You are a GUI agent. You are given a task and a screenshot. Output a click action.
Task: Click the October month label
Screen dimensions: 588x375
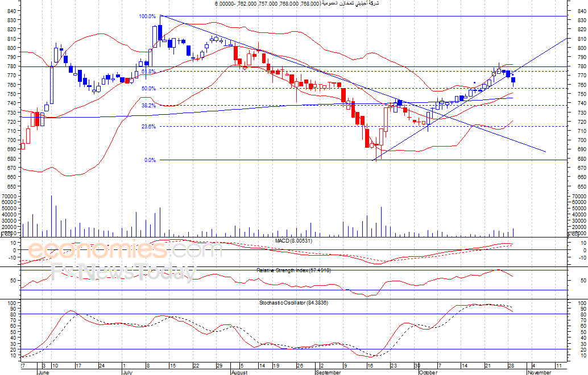pos(428,372)
